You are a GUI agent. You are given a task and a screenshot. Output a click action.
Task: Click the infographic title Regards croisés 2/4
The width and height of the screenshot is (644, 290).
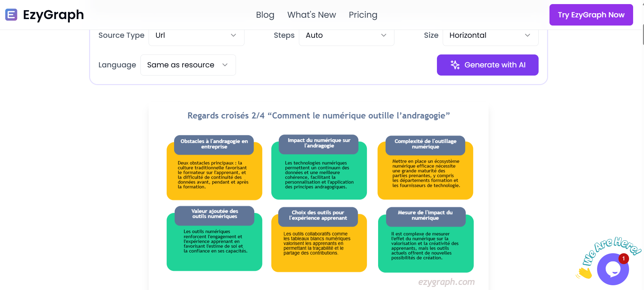click(x=319, y=116)
